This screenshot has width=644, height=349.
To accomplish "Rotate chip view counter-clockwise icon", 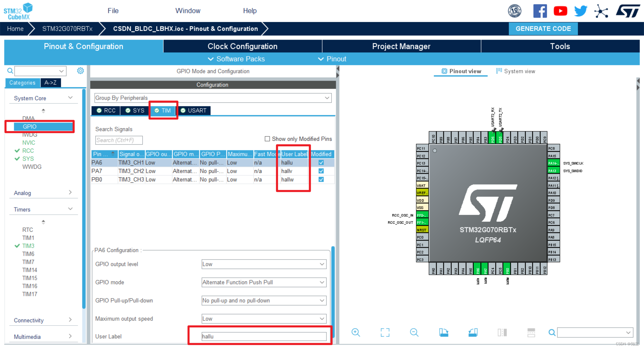I will point(473,332).
